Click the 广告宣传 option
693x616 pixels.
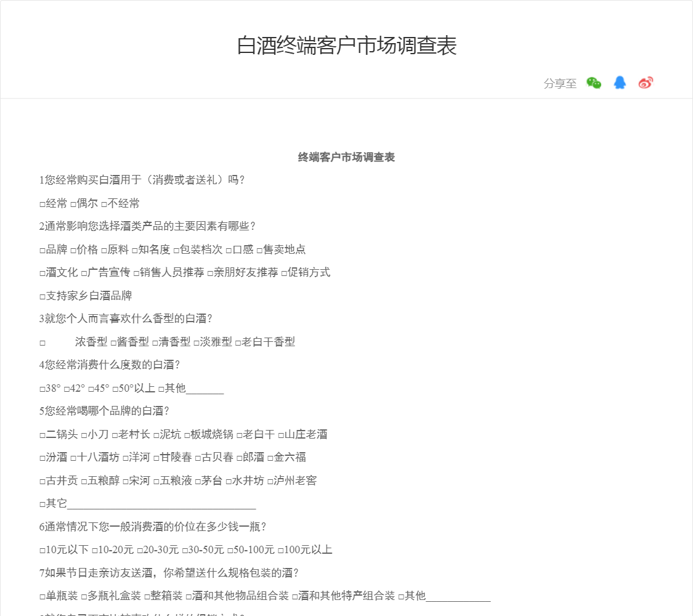(105, 272)
